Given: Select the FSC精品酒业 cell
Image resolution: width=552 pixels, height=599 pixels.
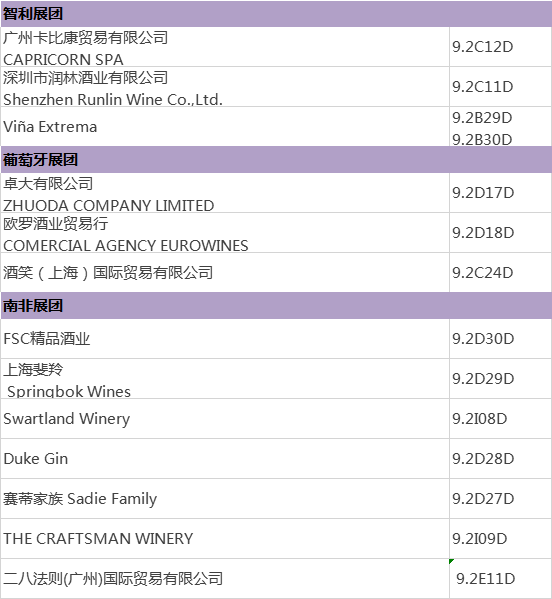Looking at the screenshot, I should tap(225, 339).
